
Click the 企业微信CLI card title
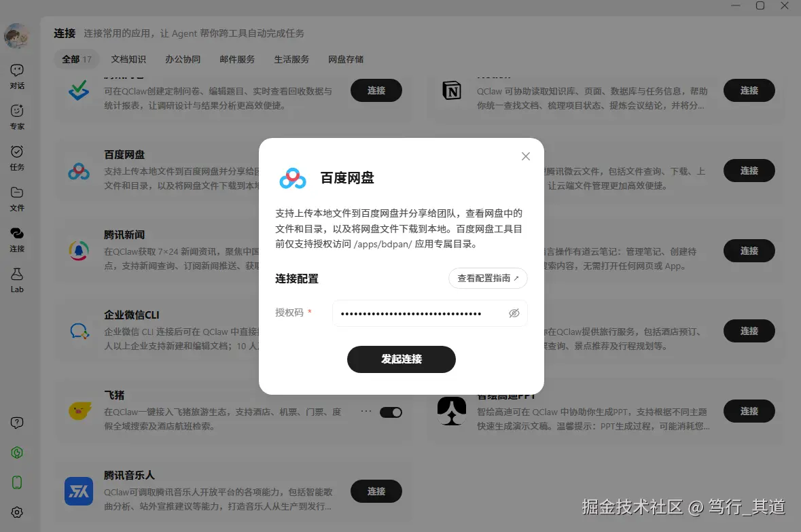131,315
